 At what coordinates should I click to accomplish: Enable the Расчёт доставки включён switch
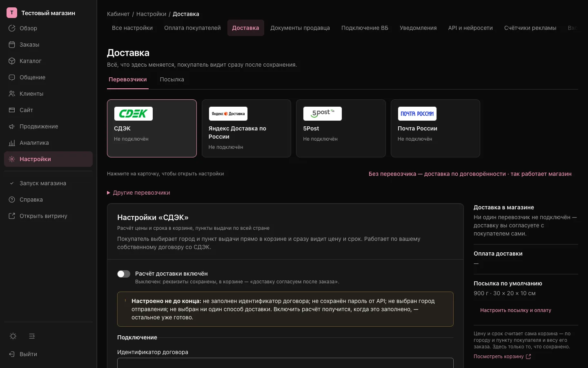pyautogui.click(x=124, y=274)
